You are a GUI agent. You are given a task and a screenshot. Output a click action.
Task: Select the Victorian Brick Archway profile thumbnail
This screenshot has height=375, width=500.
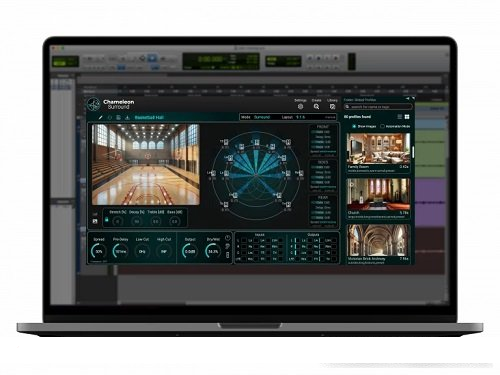click(x=378, y=240)
